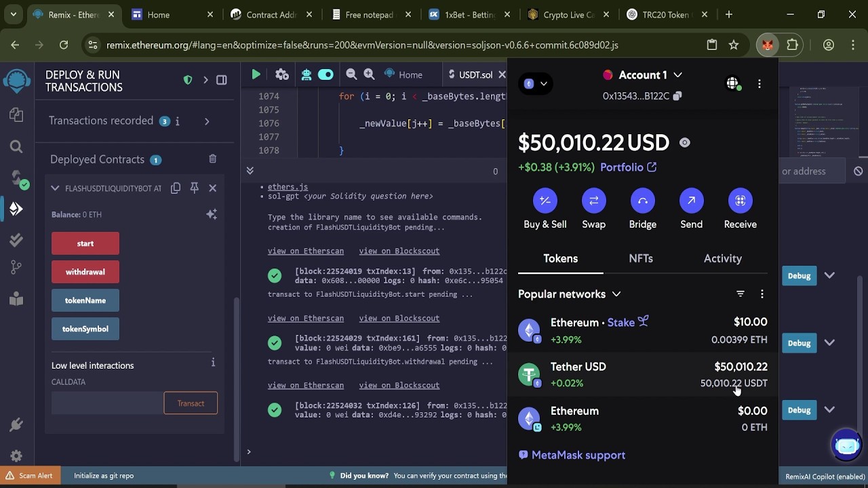Open the Home editor tab

pyautogui.click(x=403, y=75)
